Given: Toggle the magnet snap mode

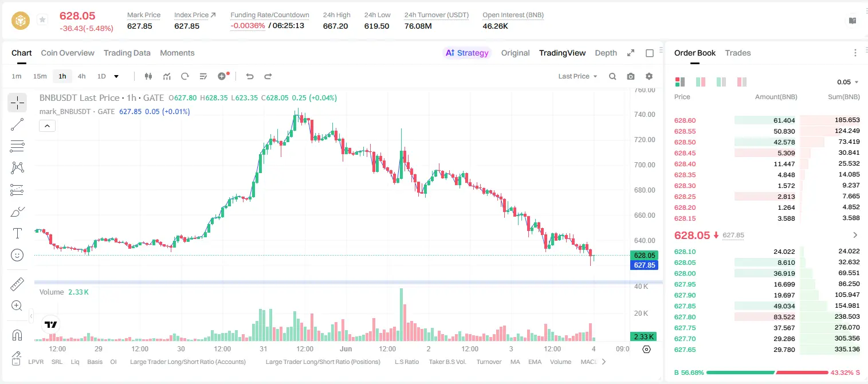Looking at the screenshot, I should coord(17,335).
